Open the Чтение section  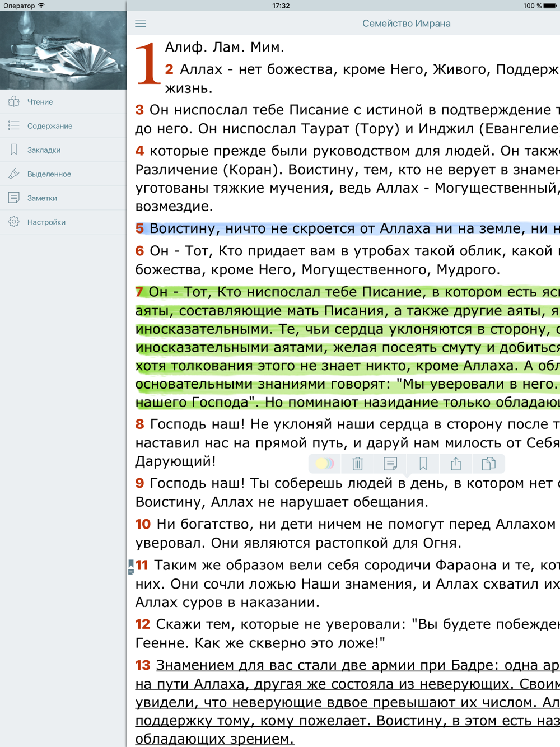[63, 102]
